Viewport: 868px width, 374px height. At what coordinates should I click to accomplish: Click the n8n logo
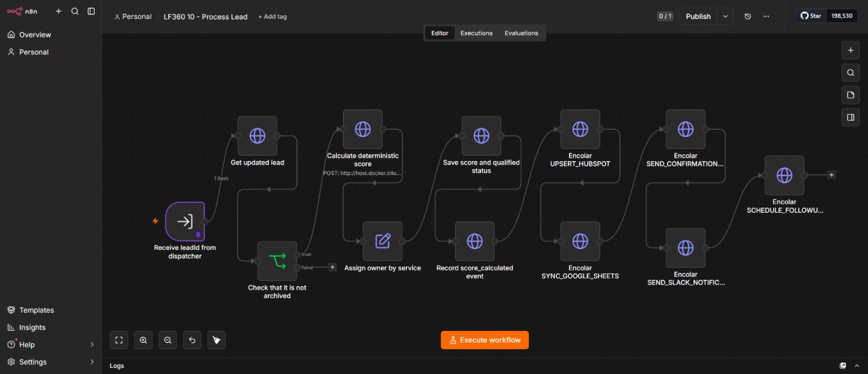pyautogui.click(x=22, y=11)
